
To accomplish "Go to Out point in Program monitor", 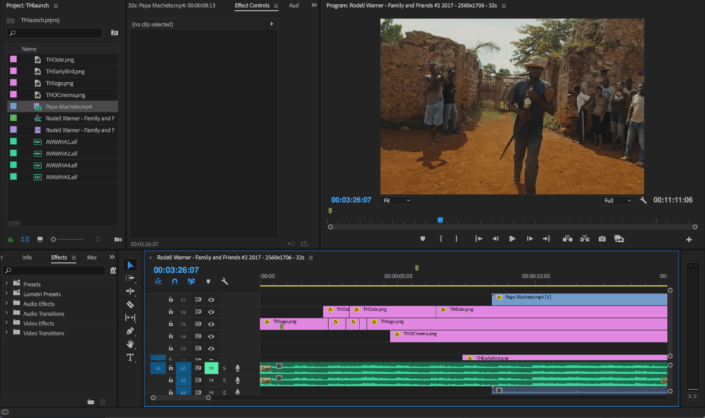I will click(546, 239).
